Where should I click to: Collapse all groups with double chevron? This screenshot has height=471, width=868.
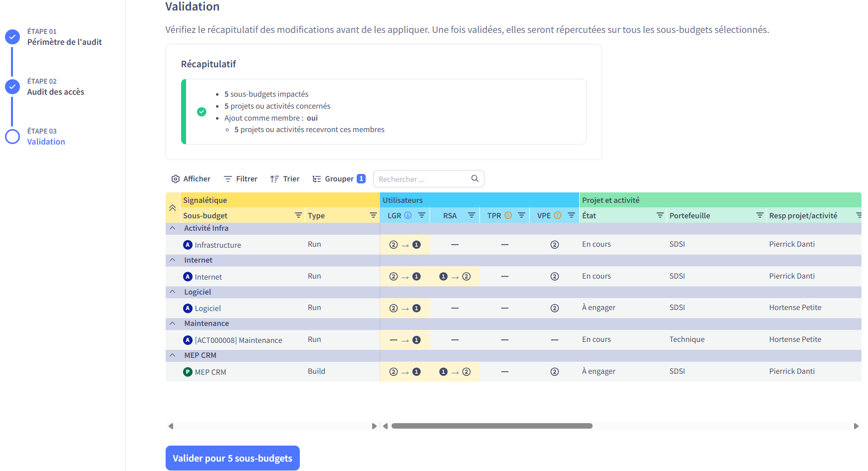[172, 208]
